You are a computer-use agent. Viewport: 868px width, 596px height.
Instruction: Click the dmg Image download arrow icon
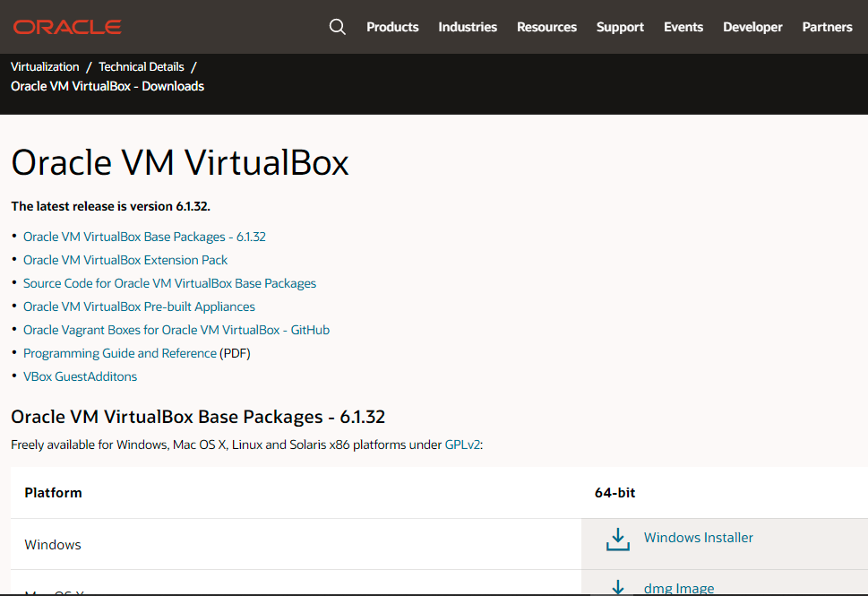[618, 587]
